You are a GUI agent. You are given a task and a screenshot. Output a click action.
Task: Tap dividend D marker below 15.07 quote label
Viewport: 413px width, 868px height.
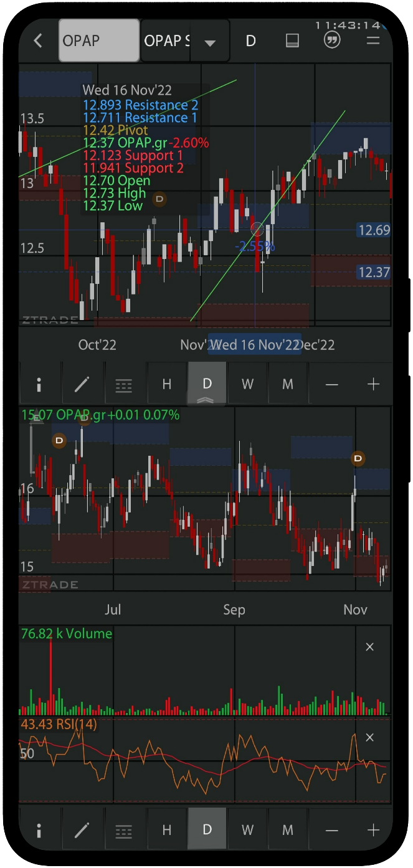pos(59,440)
